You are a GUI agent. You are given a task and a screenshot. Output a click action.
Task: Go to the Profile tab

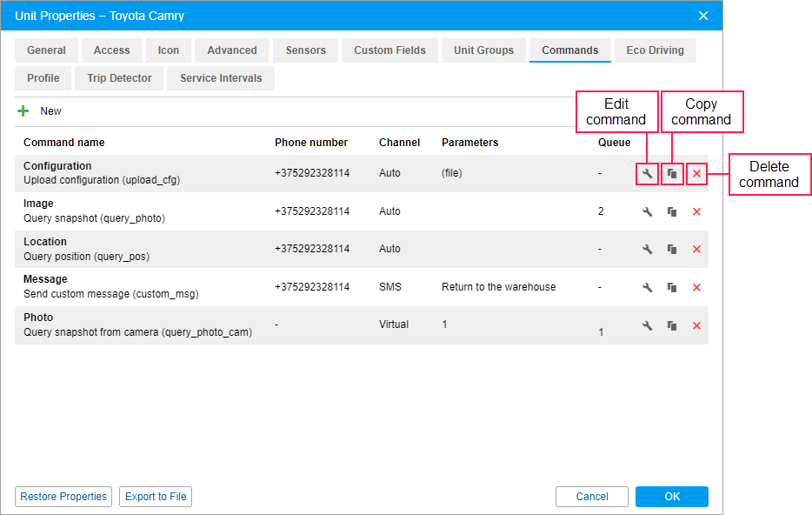point(43,78)
